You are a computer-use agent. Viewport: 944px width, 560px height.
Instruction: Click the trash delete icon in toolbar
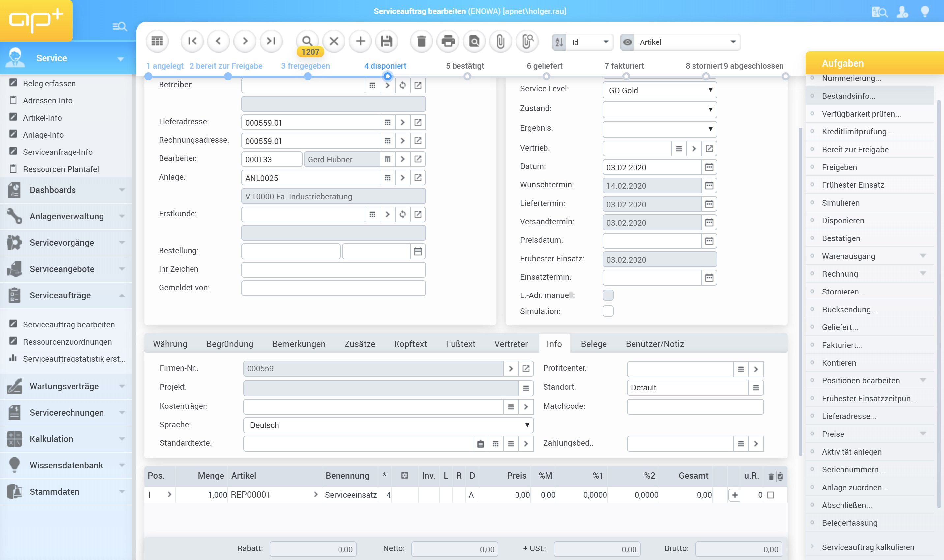tap(421, 41)
